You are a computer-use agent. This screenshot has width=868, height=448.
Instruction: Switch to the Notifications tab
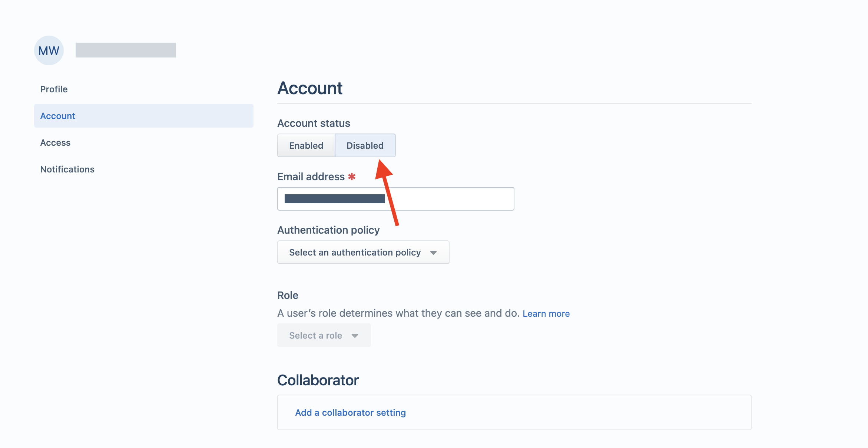point(67,169)
